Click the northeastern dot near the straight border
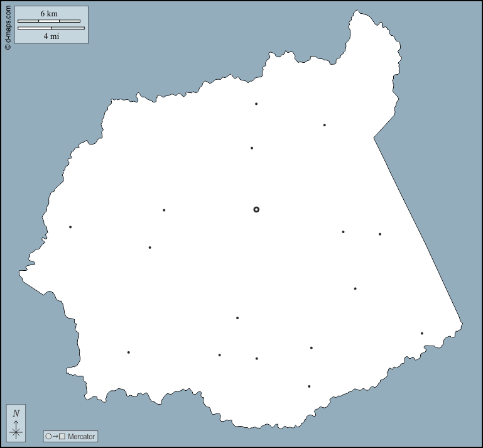483x448 pixels. (325, 125)
